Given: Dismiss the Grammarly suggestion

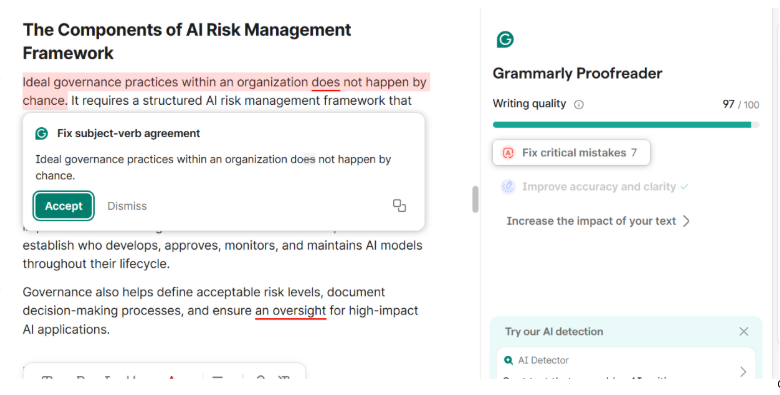Looking at the screenshot, I should pos(127,206).
